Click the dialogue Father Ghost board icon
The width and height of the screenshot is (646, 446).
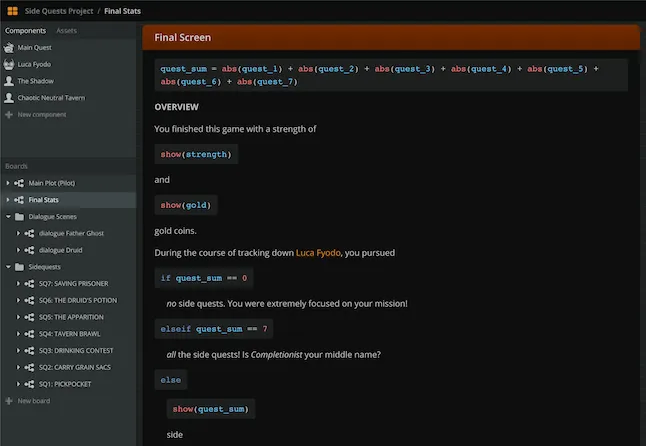point(29,234)
